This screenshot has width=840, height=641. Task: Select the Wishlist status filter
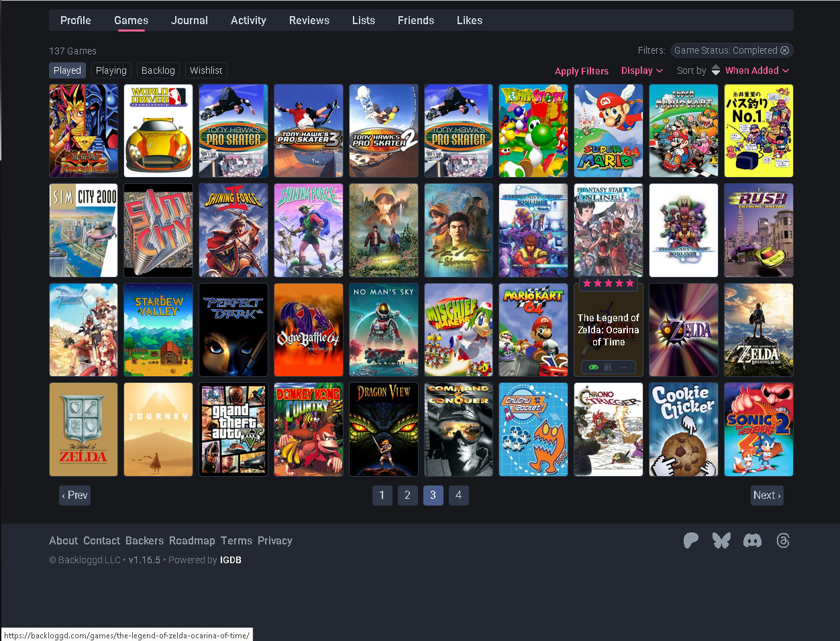(206, 70)
